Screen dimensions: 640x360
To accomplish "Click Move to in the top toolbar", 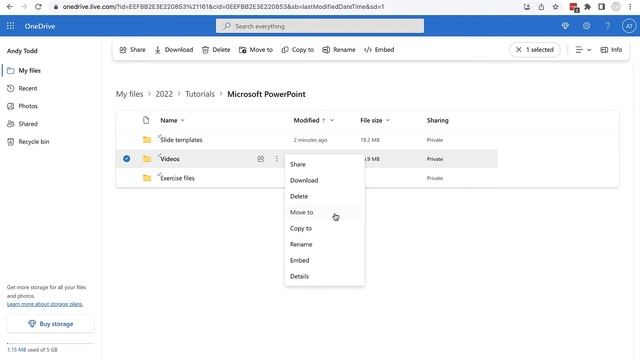I will pos(256,50).
